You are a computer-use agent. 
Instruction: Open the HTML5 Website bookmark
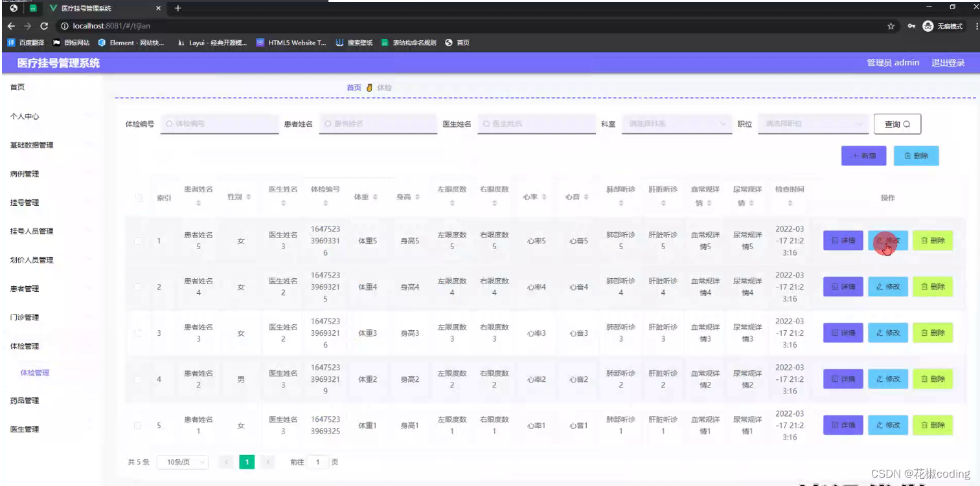click(291, 43)
